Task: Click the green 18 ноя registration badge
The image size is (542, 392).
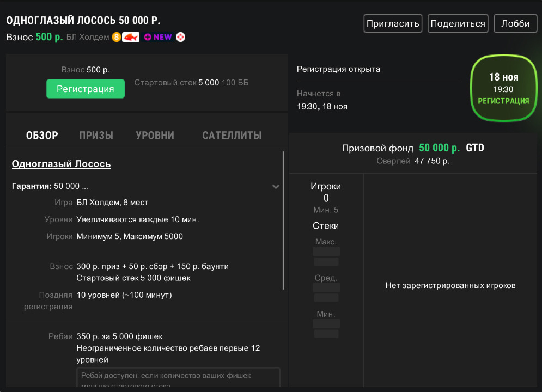Action: click(503, 88)
